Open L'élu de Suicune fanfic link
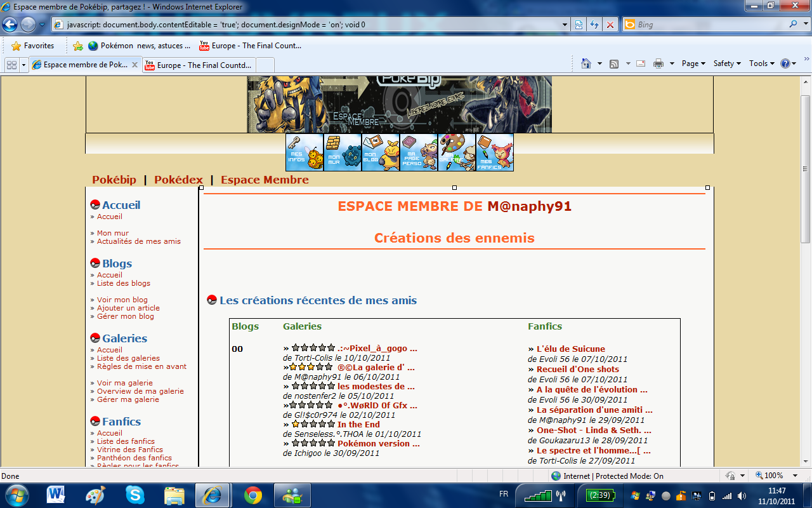The width and height of the screenshot is (812, 508). pos(571,349)
